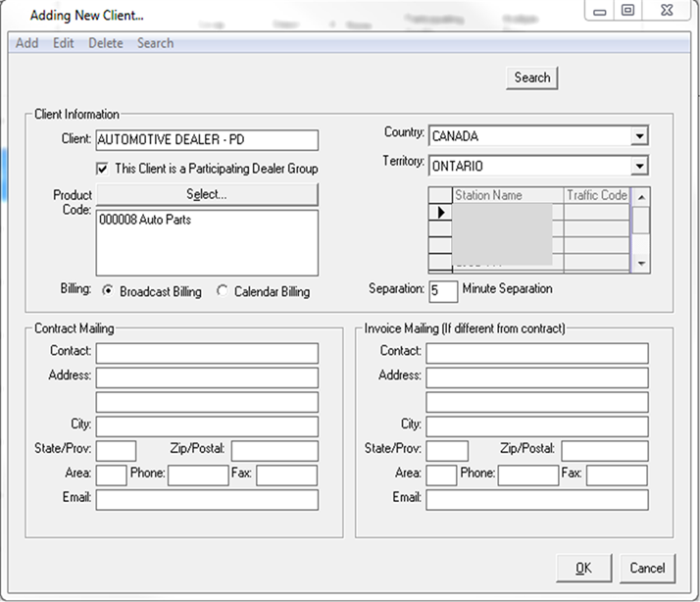Click the Client name text field
The height and width of the screenshot is (602, 700).
pos(207,140)
